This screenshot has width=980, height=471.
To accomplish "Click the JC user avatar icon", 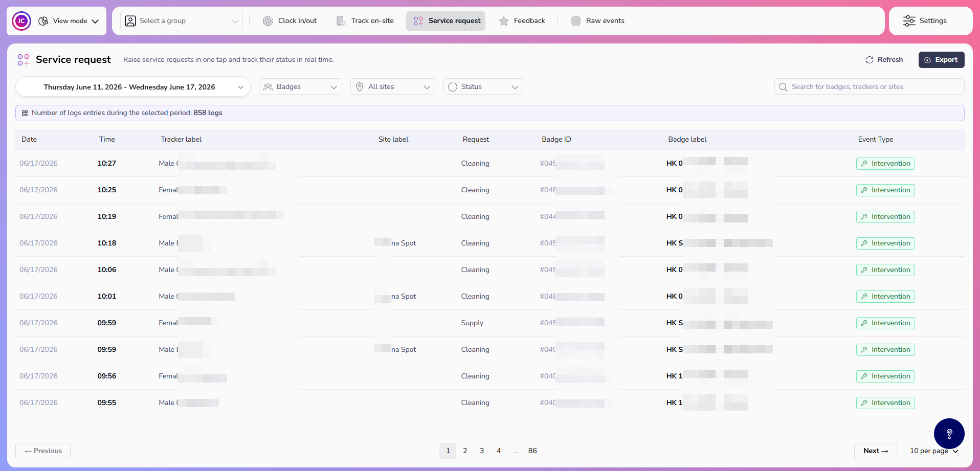I will point(21,21).
